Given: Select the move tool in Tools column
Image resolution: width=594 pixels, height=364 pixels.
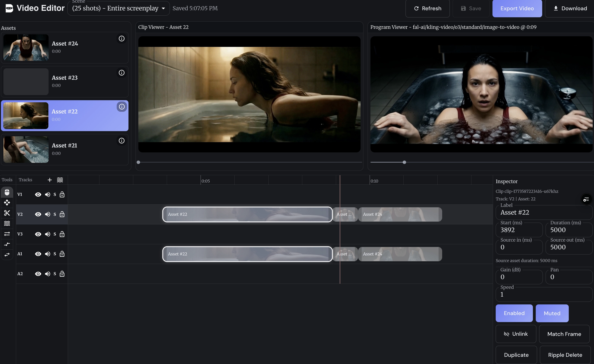Looking at the screenshot, I should 7,202.
